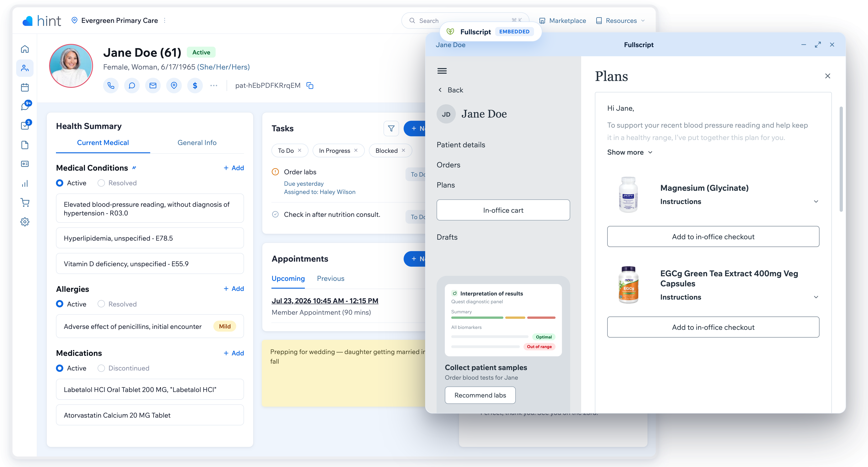868x467 pixels.
Task: Select Resolved radio under Allergies
Action: click(101, 304)
